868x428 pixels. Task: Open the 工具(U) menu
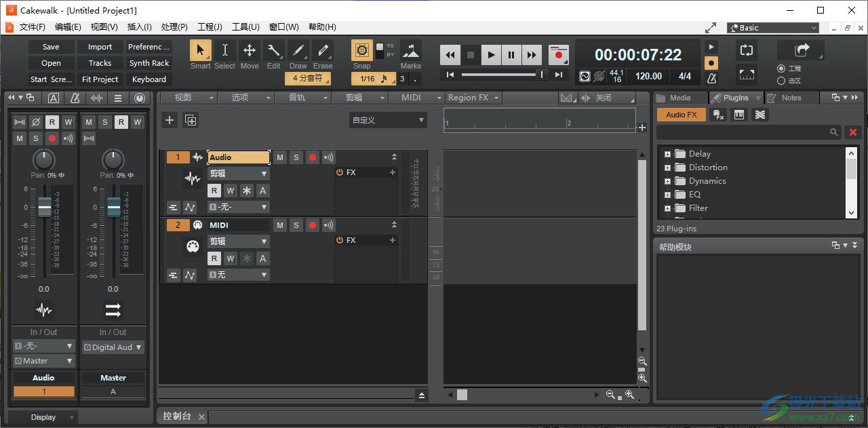(245, 27)
